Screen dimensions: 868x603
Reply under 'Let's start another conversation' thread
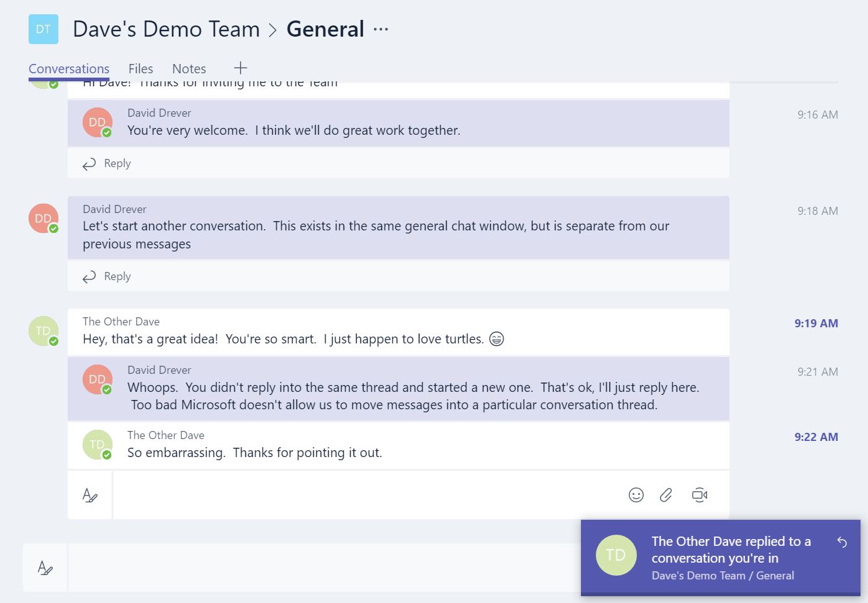[107, 276]
